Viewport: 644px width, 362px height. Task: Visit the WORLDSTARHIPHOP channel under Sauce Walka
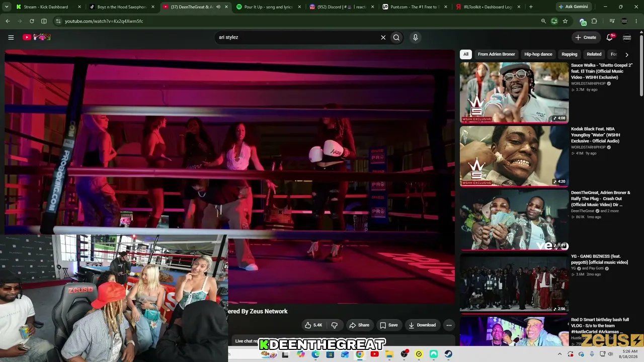588,83
